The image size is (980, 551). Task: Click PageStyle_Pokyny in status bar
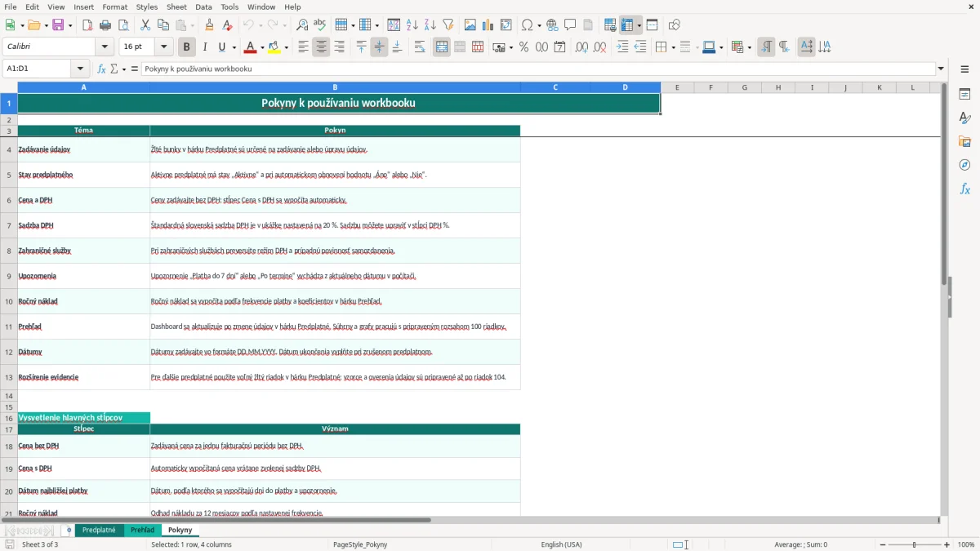click(360, 544)
